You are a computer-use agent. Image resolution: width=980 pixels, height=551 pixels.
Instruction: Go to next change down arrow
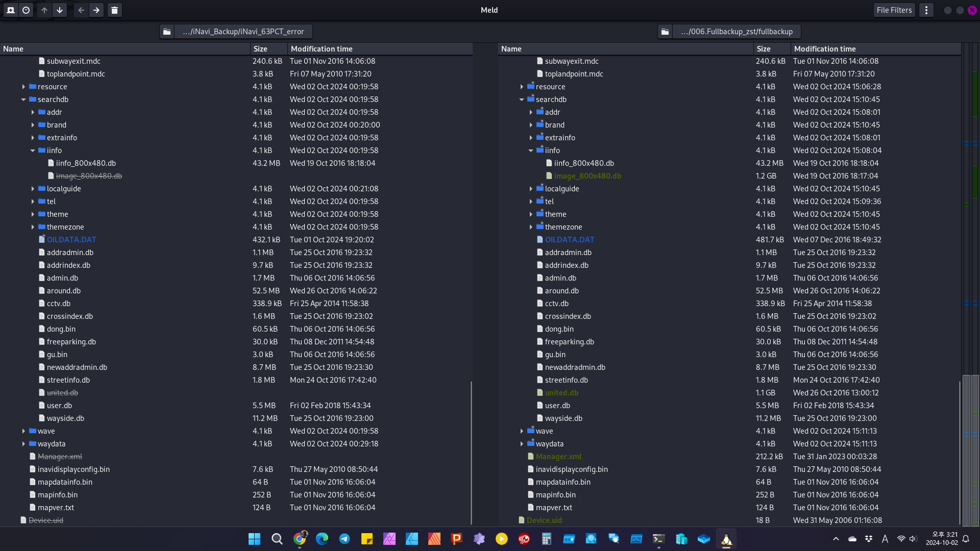(60, 10)
